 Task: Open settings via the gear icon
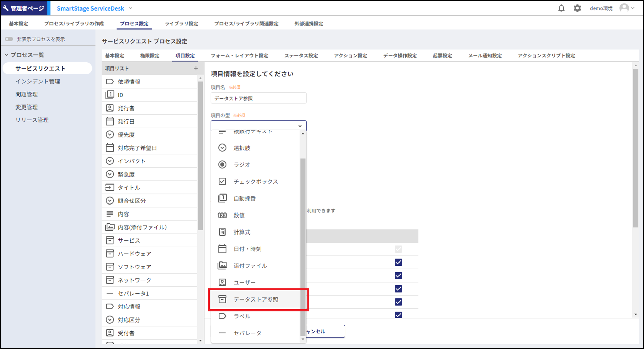pos(577,8)
